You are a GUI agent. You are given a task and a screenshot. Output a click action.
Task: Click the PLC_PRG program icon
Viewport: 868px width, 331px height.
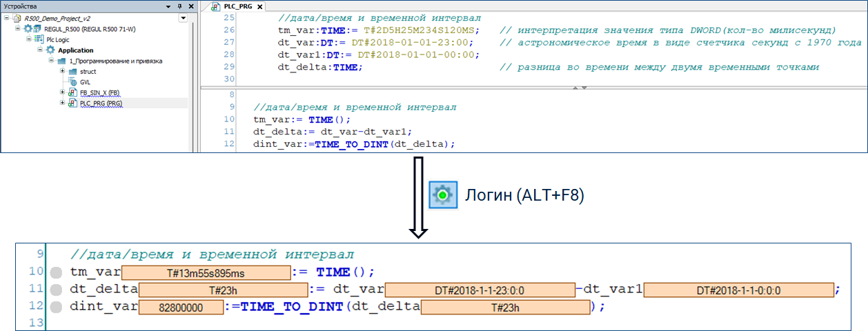[x=72, y=103]
